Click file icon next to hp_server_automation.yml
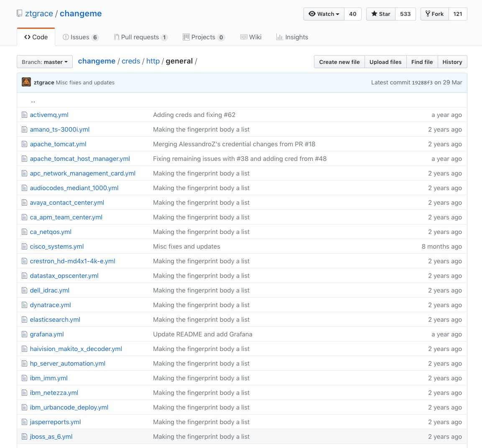 (x=25, y=364)
